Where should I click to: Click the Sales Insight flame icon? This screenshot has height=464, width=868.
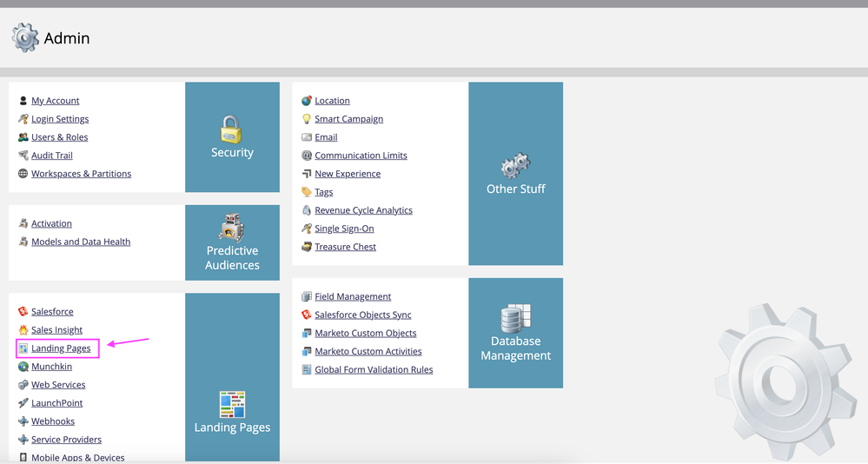[23, 330]
